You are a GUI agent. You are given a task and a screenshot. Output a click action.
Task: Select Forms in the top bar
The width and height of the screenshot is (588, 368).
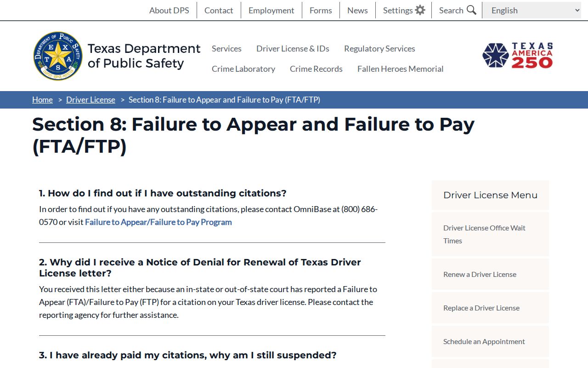(321, 10)
